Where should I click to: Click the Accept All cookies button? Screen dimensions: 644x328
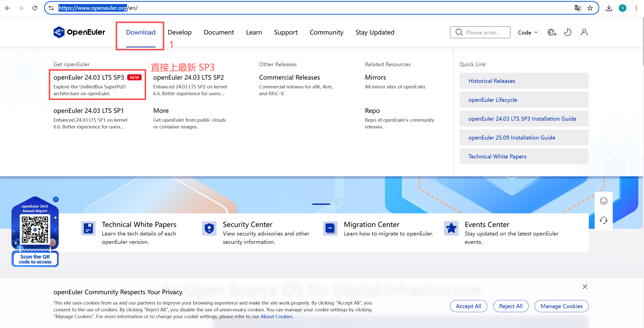click(468, 306)
